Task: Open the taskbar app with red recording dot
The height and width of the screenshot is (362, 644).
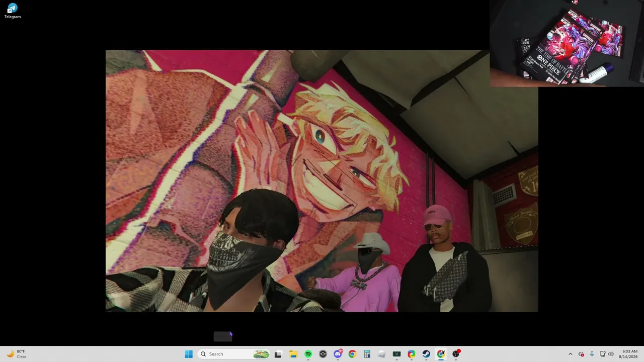Action: tap(456, 354)
